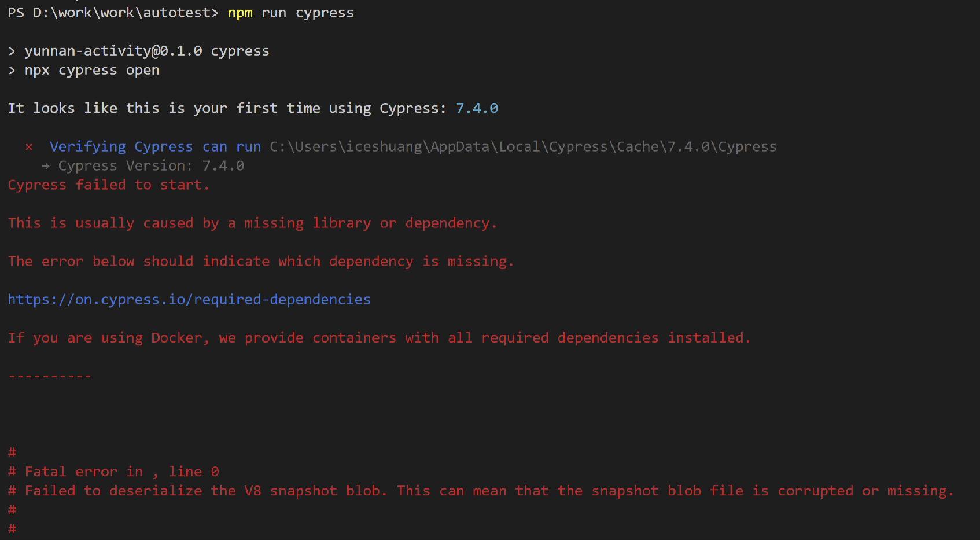
Task: Click the 'npx cypress open' line
Action: click(x=92, y=71)
